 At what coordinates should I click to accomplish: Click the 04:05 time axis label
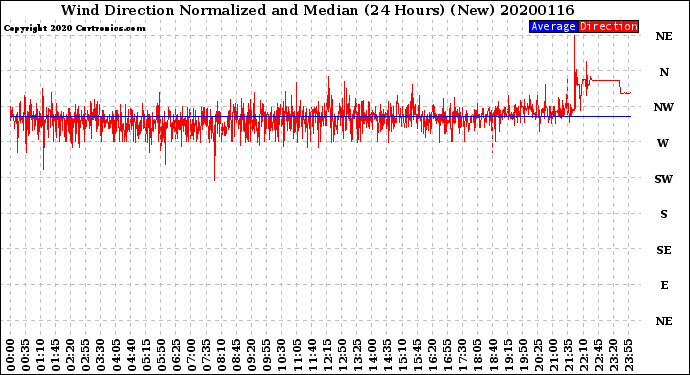click(116, 355)
